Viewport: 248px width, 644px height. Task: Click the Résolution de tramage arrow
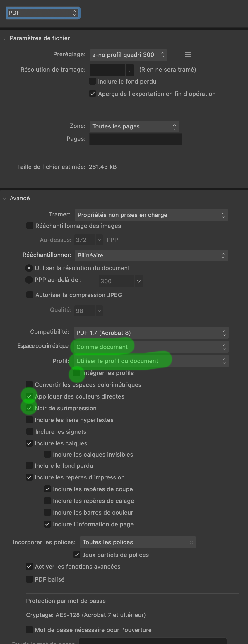pyautogui.click(x=129, y=70)
